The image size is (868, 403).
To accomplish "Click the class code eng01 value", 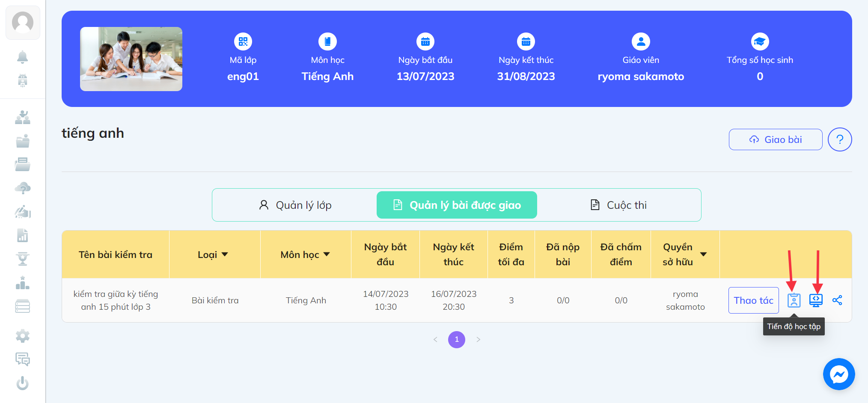I will pyautogui.click(x=243, y=76).
